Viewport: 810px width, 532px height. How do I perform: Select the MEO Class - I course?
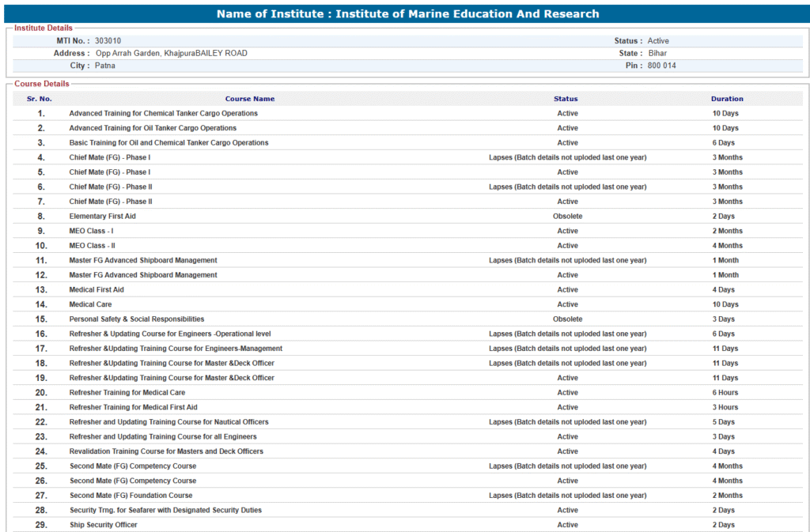coord(91,231)
